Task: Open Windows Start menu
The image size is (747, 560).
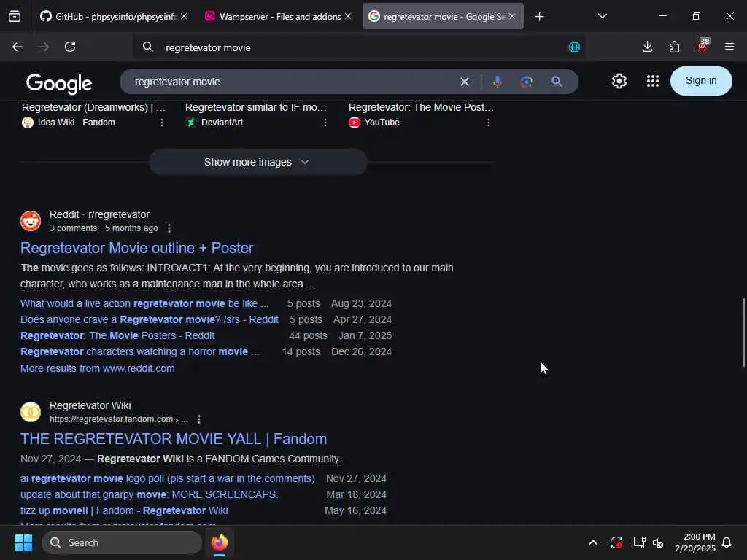Action: coord(23,542)
